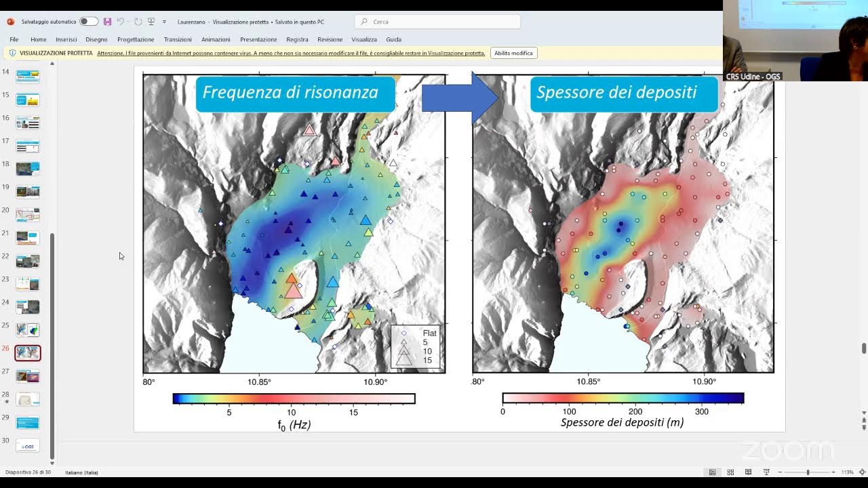Viewport: 868px width, 488px height.
Task: Select slide 18 thumbnail
Action: pyautogui.click(x=28, y=169)
